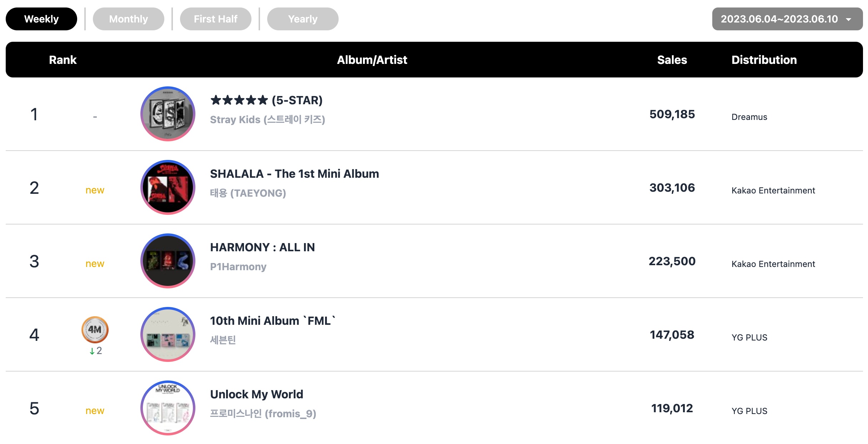The width and height of the screenshot is (868, 444).
Task: Select the Yearly chart tab
Action: (303, 19)
